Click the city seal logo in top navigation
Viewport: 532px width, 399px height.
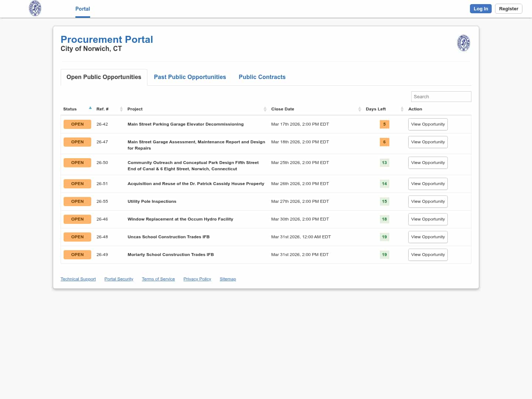pos(35,8)
